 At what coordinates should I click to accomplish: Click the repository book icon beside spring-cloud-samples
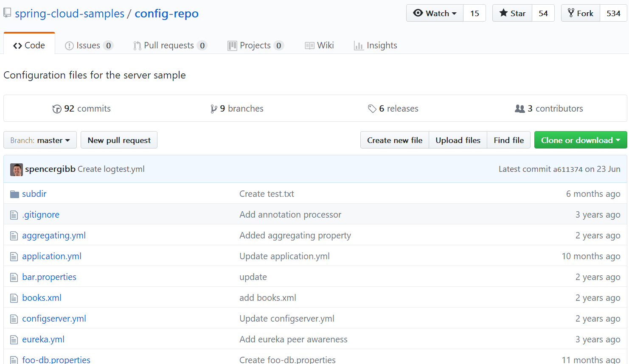tap(7, 13)
